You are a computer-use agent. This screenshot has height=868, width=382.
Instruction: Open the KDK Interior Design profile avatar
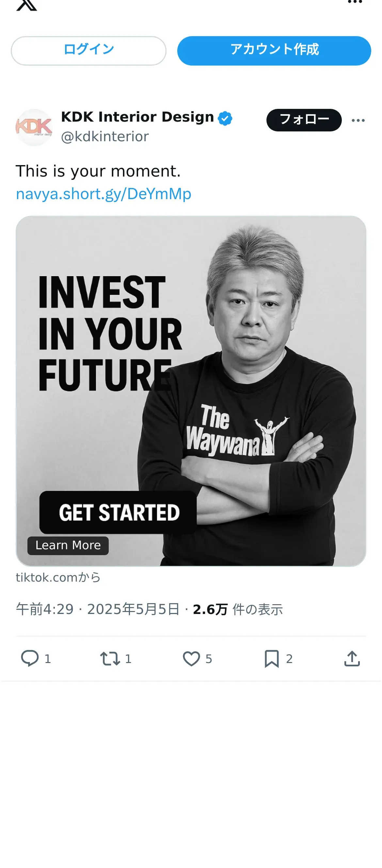tap(34, 127)
